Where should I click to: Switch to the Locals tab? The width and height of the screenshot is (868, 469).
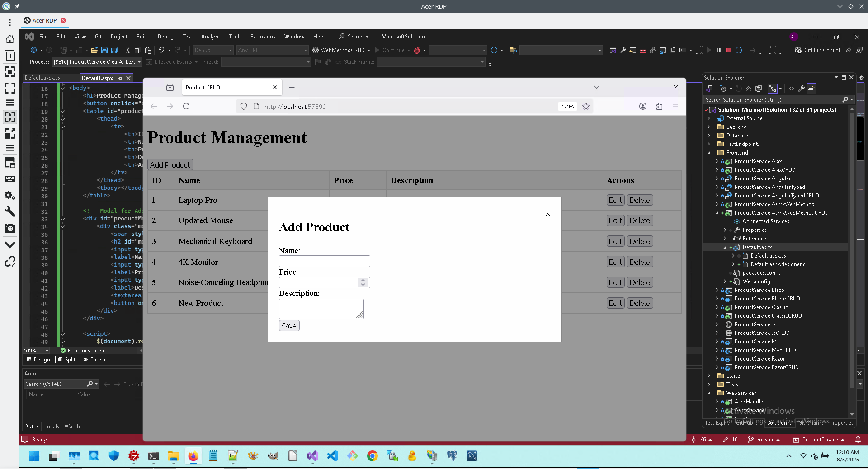[52, 427]
